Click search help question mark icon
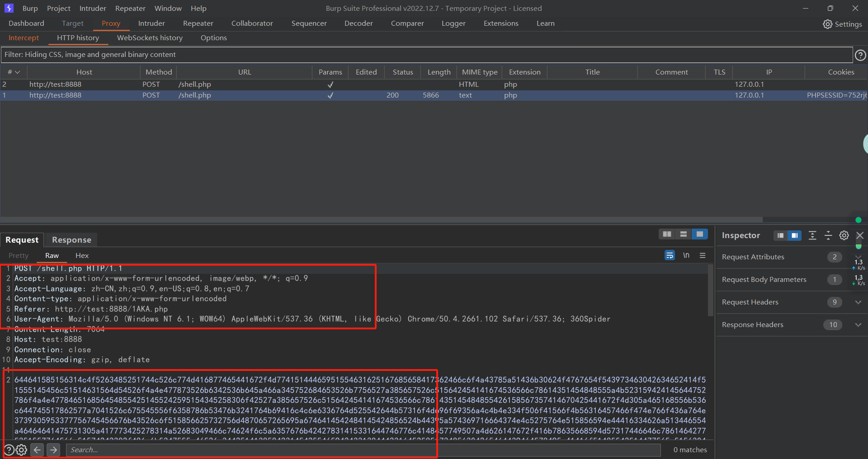The height and width of the screenshot is (459, 868). pos(9,450)
